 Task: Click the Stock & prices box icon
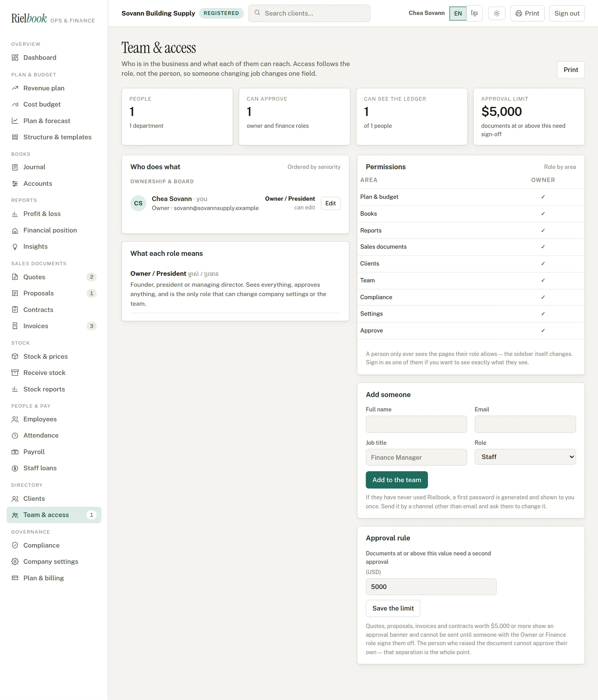coord(15,357)
